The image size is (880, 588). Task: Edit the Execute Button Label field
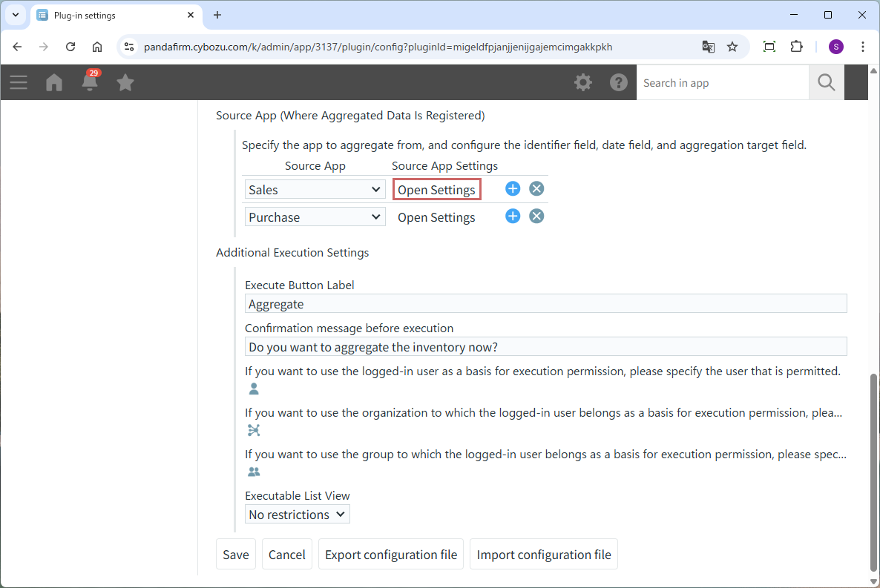[x=545, y=304]
